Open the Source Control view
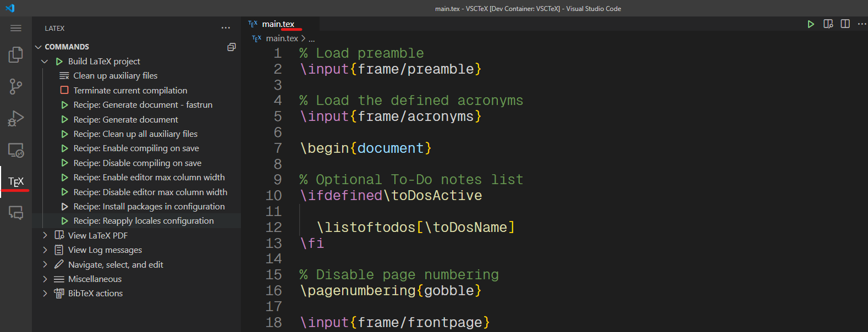Screen dimensions: 868x332 (16, 86)
